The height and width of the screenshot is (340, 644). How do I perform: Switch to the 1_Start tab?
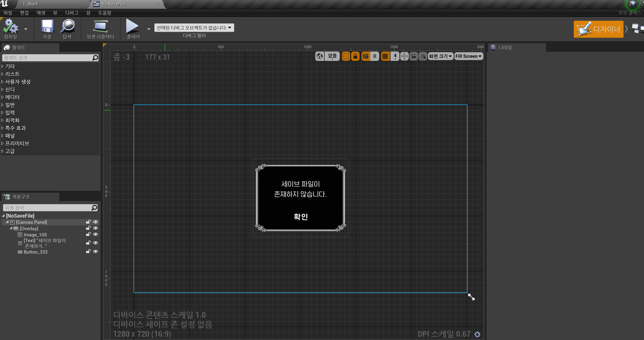30,4
